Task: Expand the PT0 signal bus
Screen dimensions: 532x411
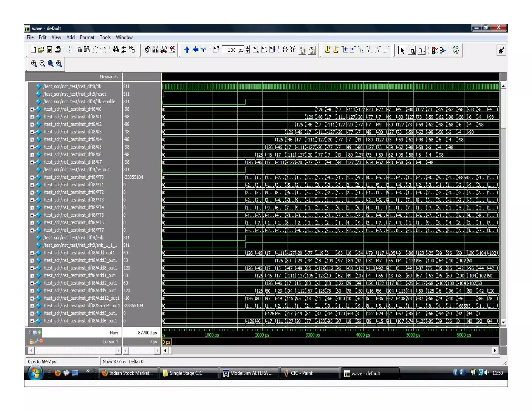Action: click(32, 177)
